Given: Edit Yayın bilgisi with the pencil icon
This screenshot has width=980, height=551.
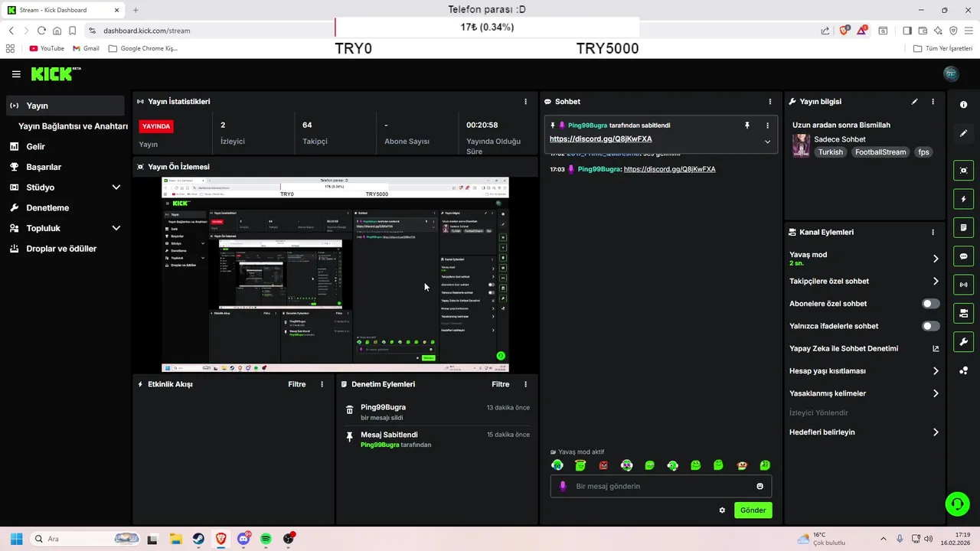Looking at the screenshot, I should tap(914, 101).
